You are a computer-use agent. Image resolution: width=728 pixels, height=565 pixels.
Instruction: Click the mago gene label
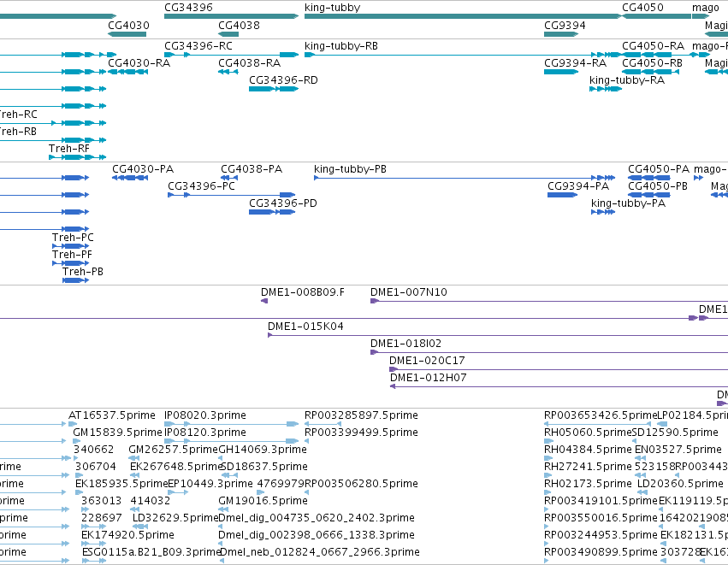click(x=705, y=8)
